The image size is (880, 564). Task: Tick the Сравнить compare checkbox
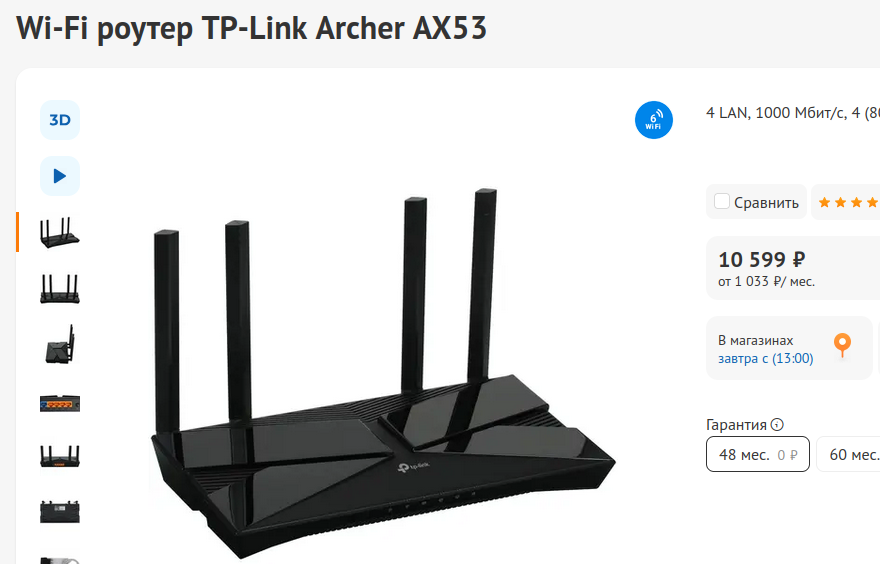coord(722,201)
